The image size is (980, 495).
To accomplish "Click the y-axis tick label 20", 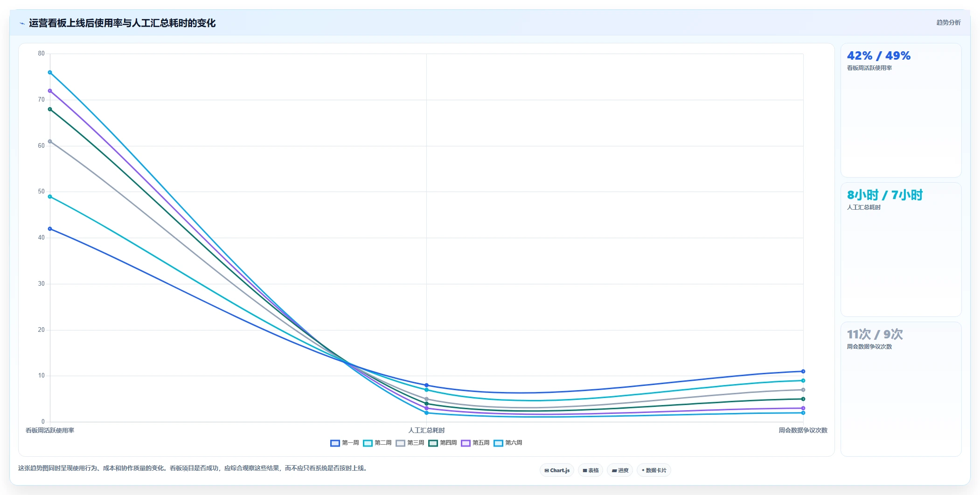I will click(x=42, y=330).
